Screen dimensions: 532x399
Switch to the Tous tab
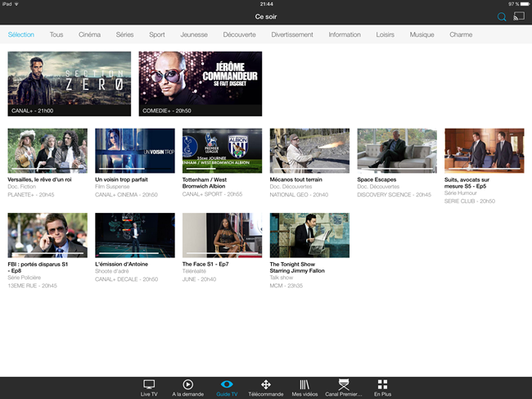pos(56,34)
